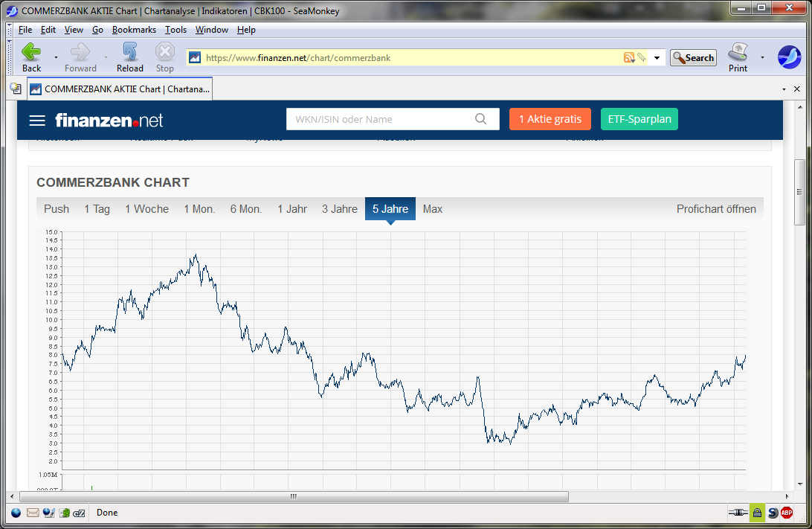
Task: Click the Stop loading button
Action: pos(164,57)
